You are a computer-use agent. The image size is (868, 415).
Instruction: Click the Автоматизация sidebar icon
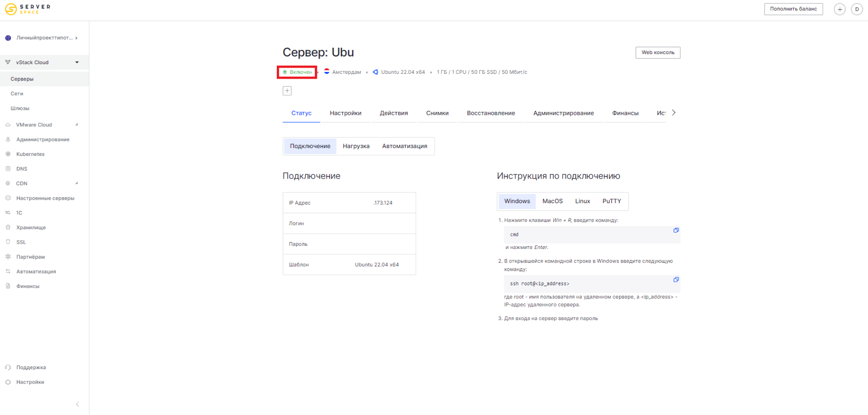[8, 271]
